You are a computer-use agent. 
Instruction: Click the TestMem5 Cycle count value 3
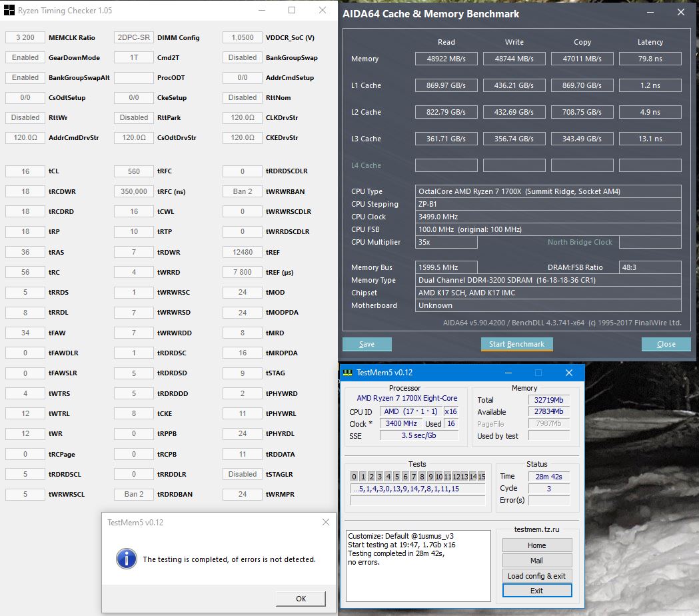(549, 489)
